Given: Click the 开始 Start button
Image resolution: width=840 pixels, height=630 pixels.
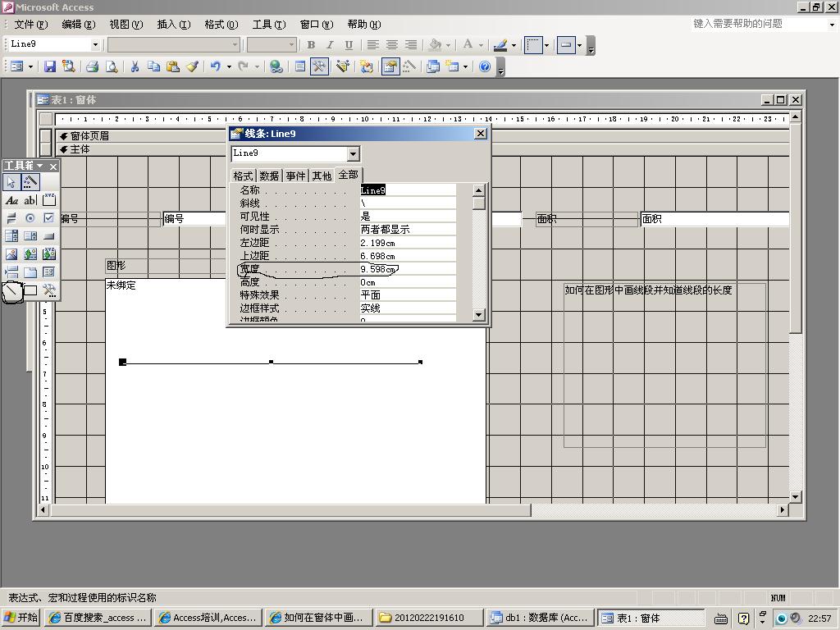Looking at the screenshot, I should (21, 618).
